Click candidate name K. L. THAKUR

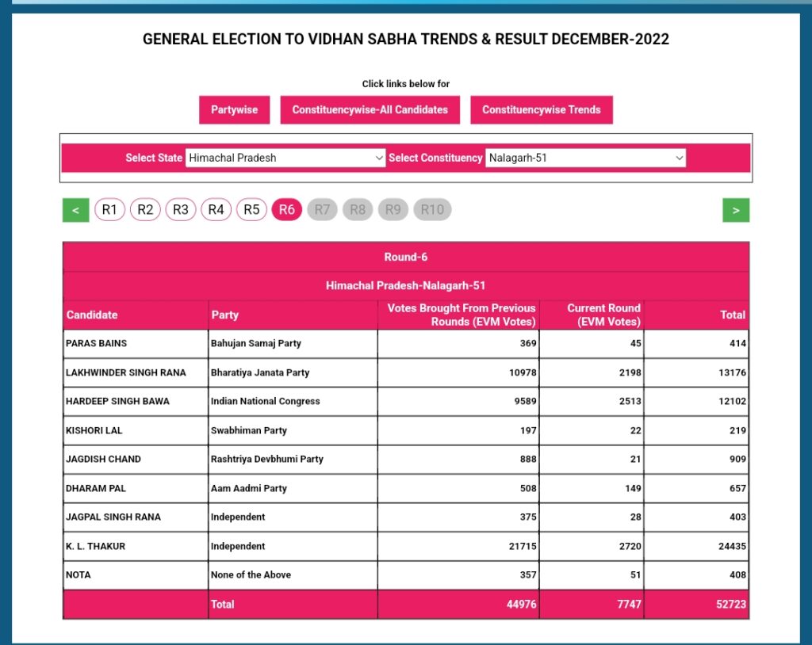pyautogui.click(x=96, y=546)
